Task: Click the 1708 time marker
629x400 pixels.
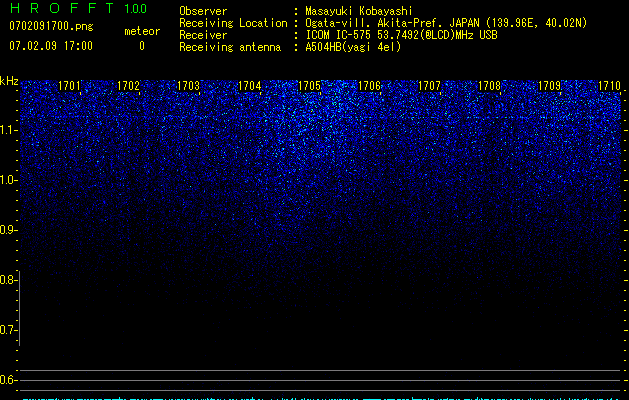Action: pos(489,86)
